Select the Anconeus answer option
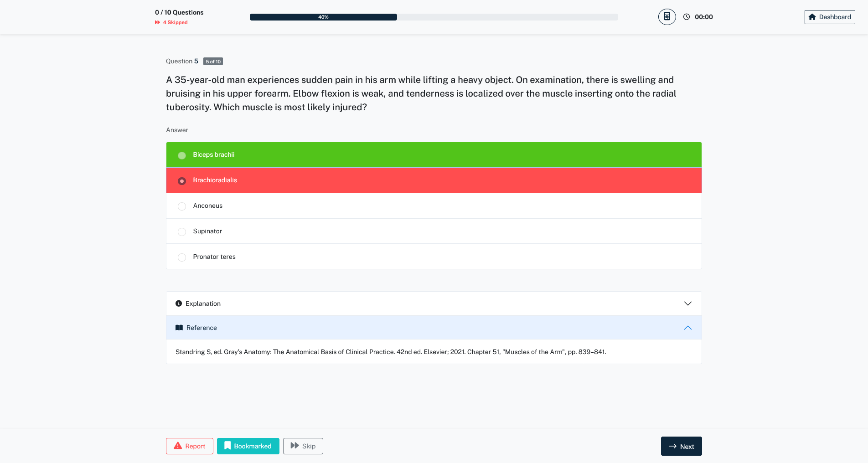Screen dimensions: 868x463 (x=182, y=206)
